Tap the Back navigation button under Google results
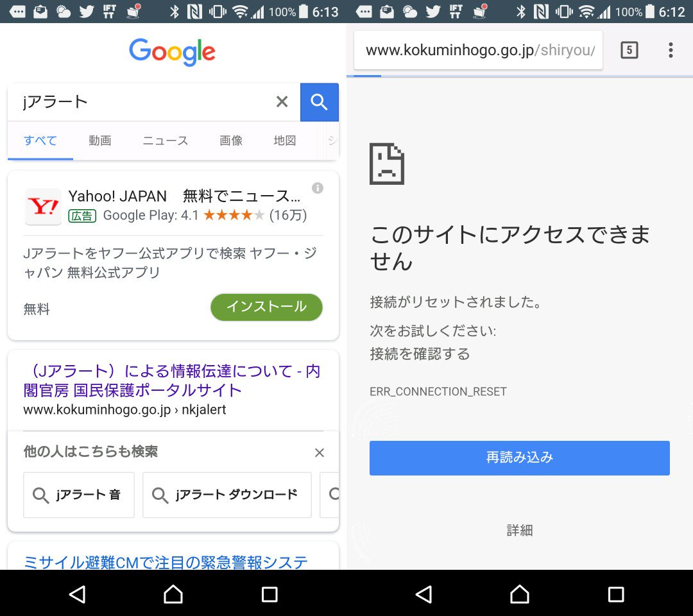The width and height of the screenshot is (693, 616). coord(78,594)
